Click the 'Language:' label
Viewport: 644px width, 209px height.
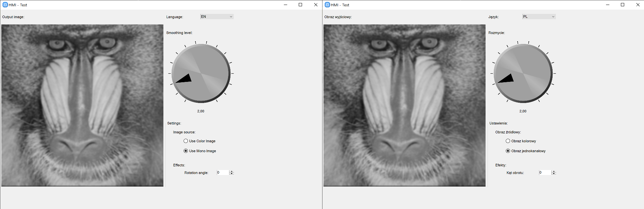click(x=175, y=17)
